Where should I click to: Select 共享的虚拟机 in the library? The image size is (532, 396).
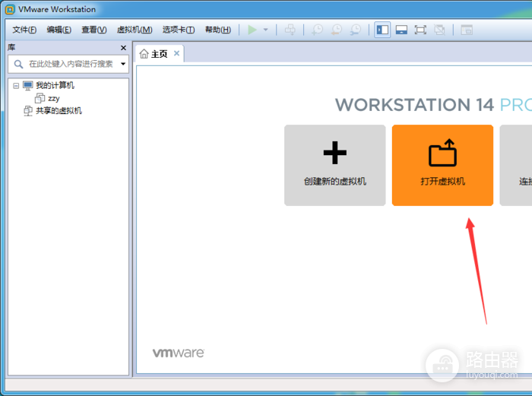tap(59, 111)
